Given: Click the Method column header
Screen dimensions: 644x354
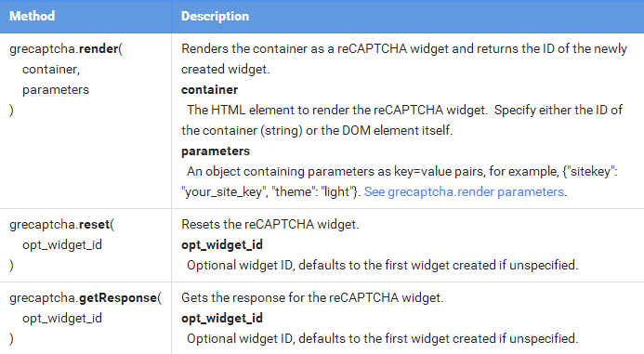Looking at the screenshot, I should [x=32, y=16].
